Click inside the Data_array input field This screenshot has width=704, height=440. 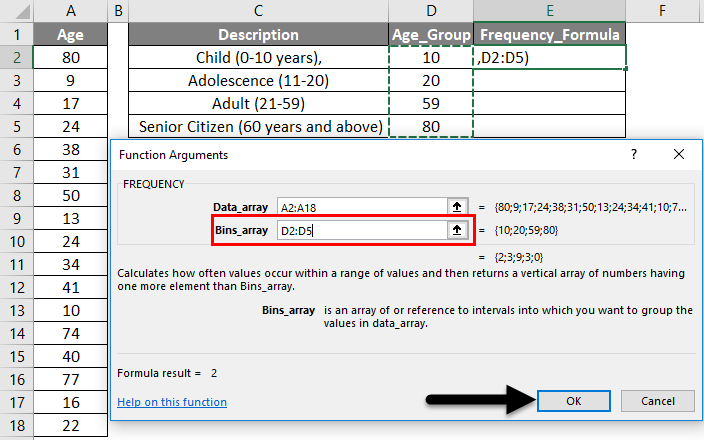360,206
